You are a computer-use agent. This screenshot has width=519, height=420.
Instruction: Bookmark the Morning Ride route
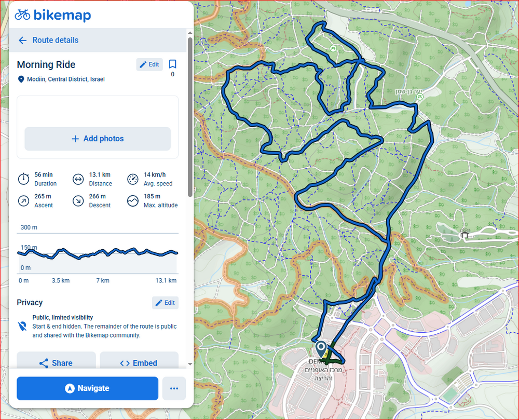[172, 64]
